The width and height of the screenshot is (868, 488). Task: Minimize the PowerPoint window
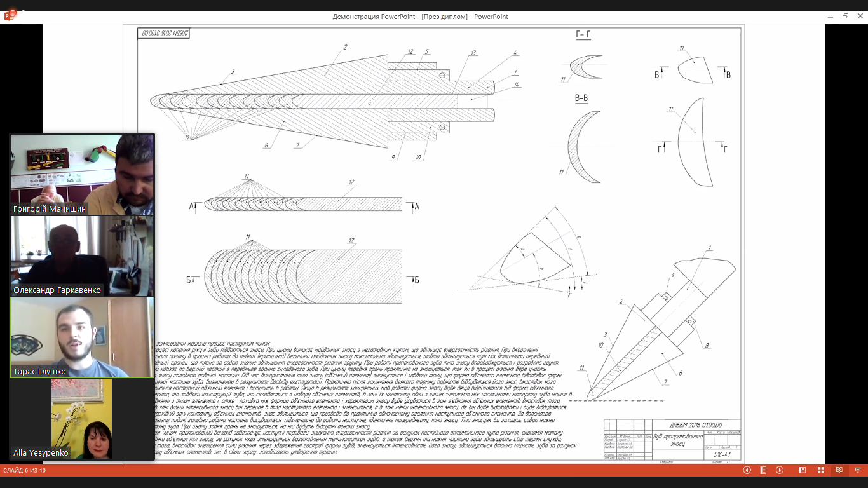tap(831, 16)
